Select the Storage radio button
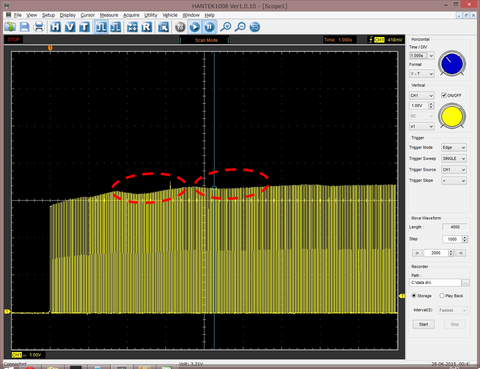The image size is (480, 369). click(x=414, y=296)
